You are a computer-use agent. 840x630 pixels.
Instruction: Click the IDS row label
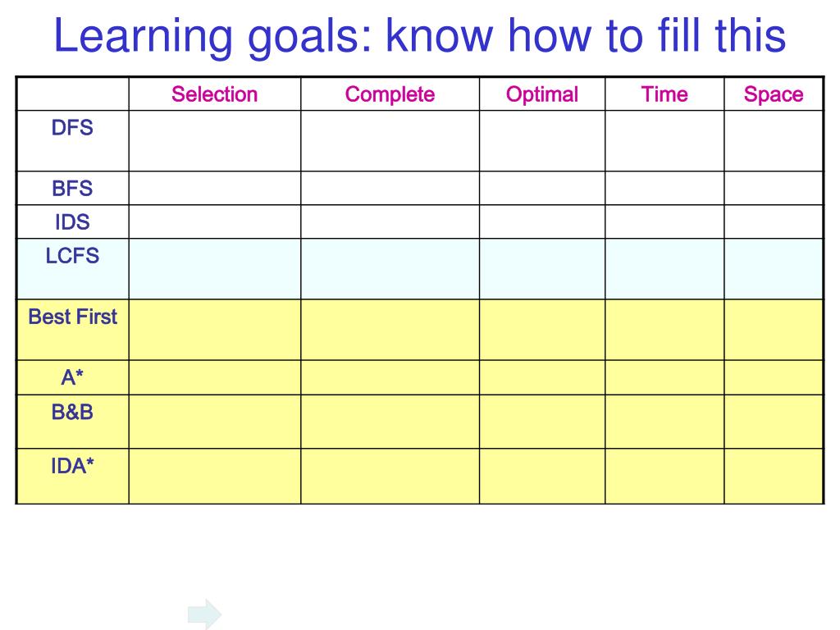coord(72,221)
